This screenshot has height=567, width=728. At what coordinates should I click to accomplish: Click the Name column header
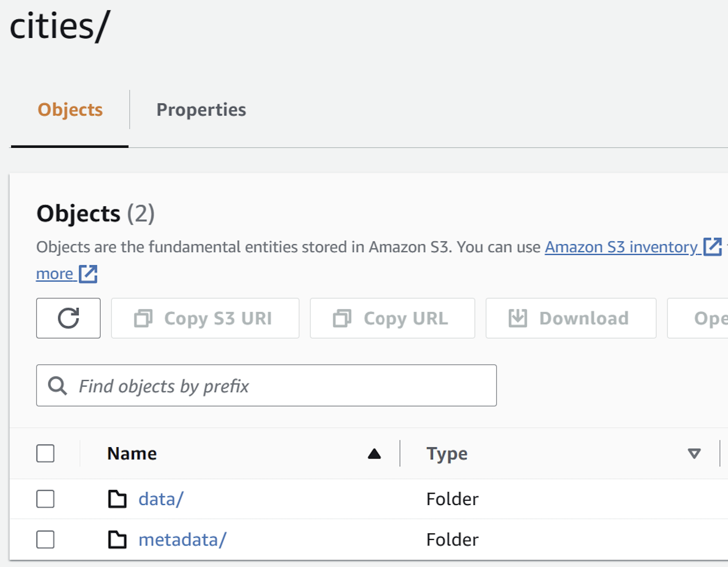tap(132, 453)
